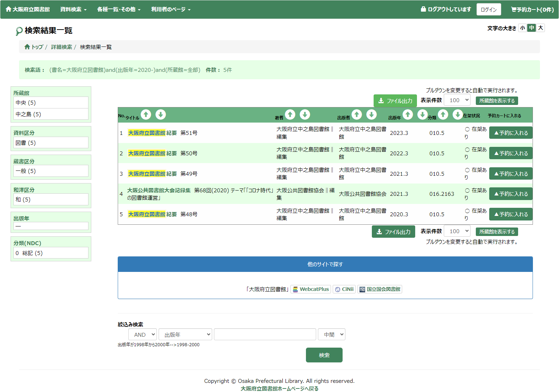
Task: Sort titles descending with down arrow
Action: [161, 114]
